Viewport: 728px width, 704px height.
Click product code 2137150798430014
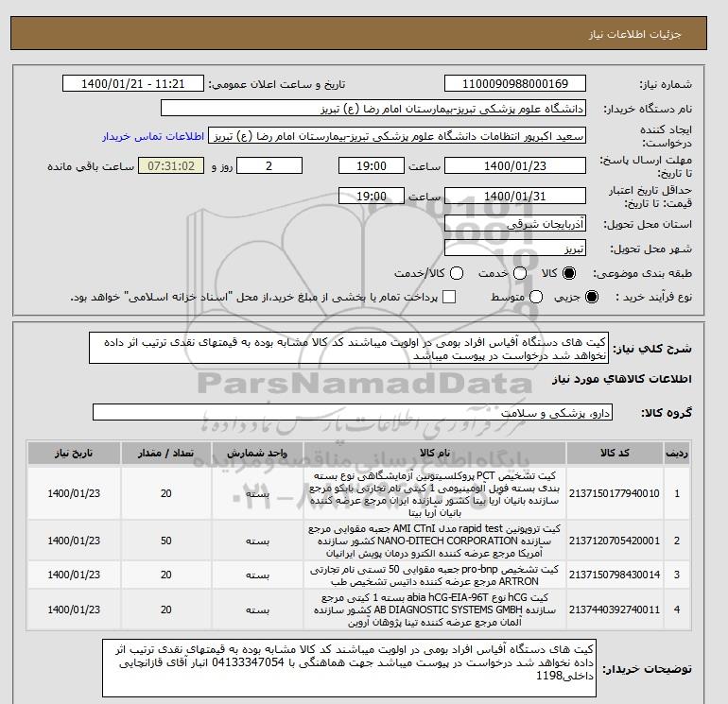coord(615,575)
